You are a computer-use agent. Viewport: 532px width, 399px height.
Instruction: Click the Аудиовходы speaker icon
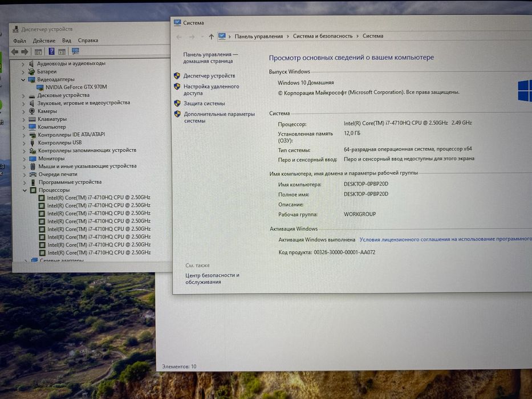pyautogui.click(x=31, y=63)
